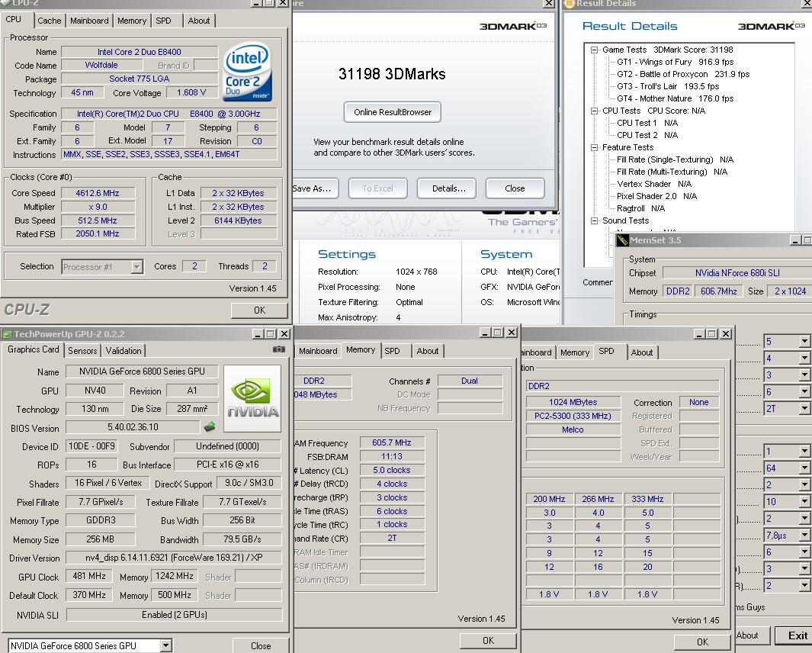Click the GPU Clock 481 MHz field
This screenshot has width=812, height=653.
[x=89, y=576]
